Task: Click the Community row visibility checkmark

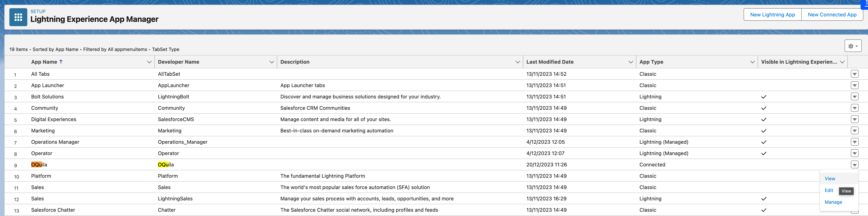Action: (x=763, y=108)
